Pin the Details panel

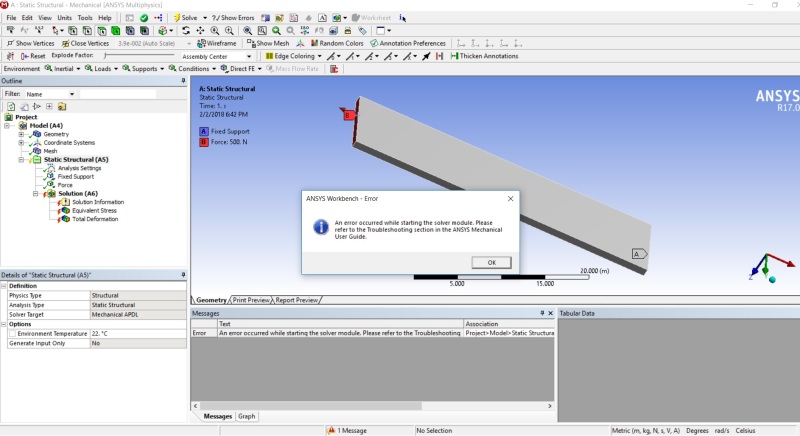coord(183,275)
